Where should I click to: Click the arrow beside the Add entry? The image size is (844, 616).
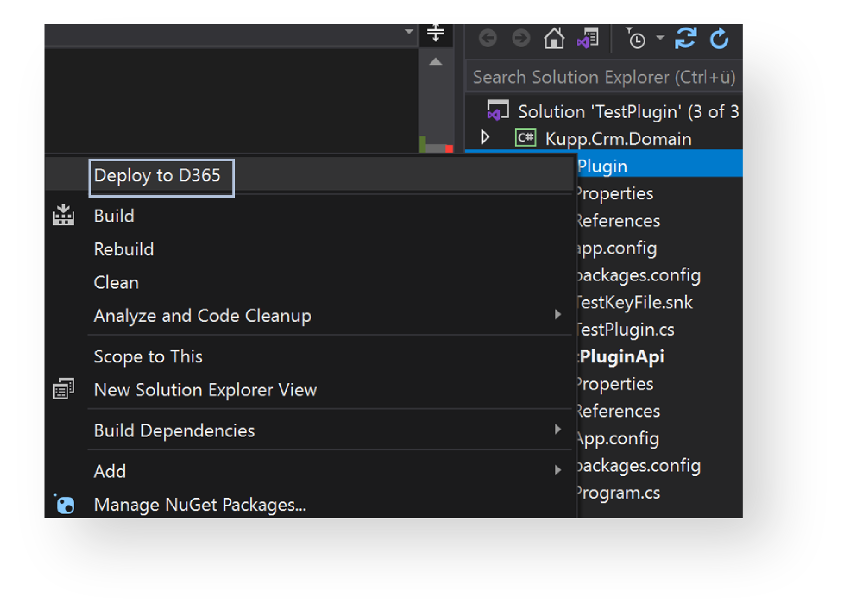pos(558,470)
